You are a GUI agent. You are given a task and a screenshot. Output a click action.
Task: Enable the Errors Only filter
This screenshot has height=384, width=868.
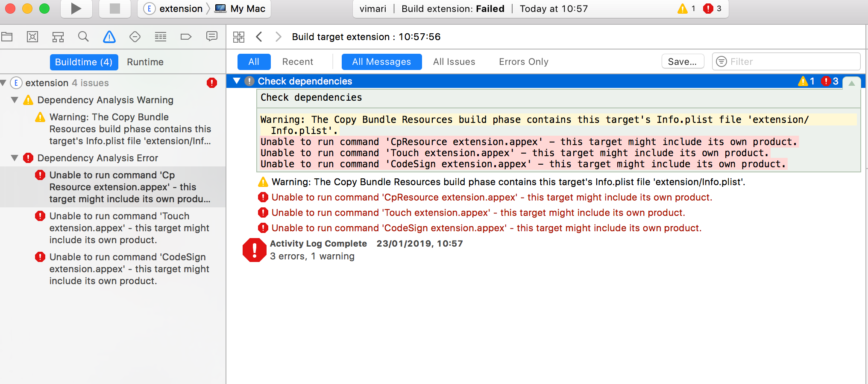(x=523, y=61)
